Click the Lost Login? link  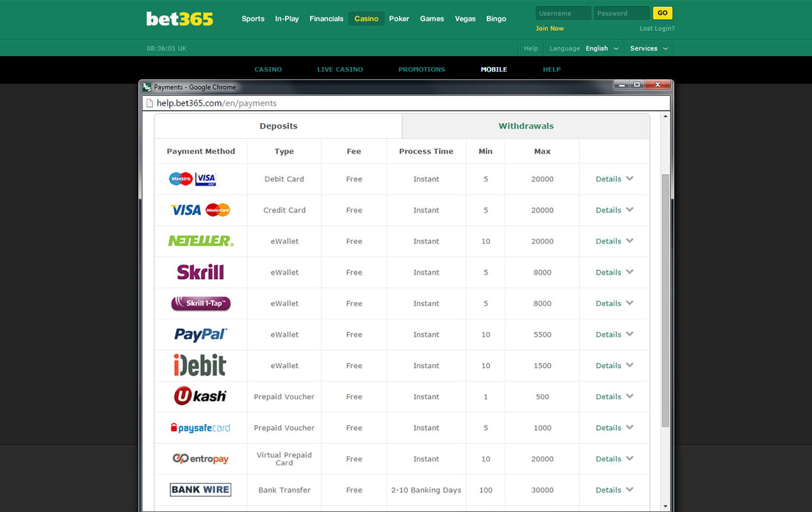tap(657, 29)
